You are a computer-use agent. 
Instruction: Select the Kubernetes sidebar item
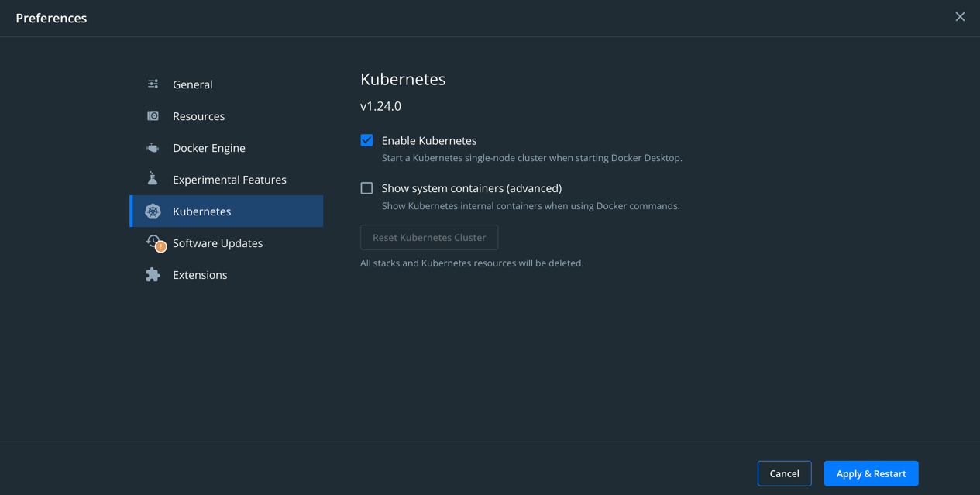click(x=226, y=211)
